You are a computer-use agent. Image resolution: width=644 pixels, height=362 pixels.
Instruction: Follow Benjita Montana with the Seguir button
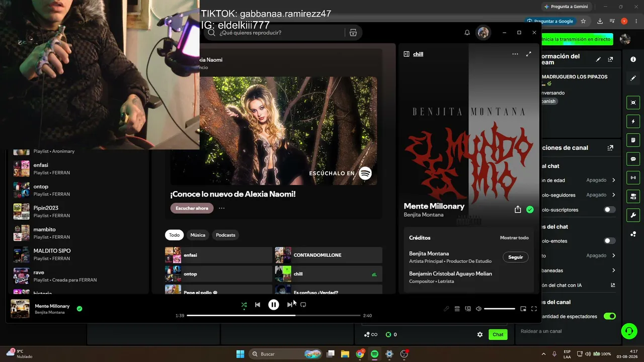pyautogui.click(x=516, y=257)
